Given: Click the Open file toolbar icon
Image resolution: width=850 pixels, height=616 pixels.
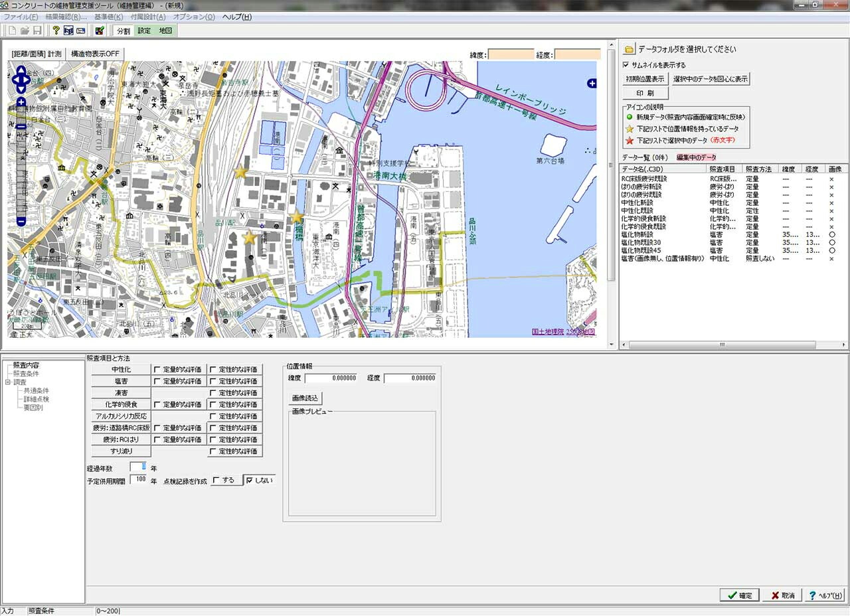Looking at the screenshot, I should (25, 31).
